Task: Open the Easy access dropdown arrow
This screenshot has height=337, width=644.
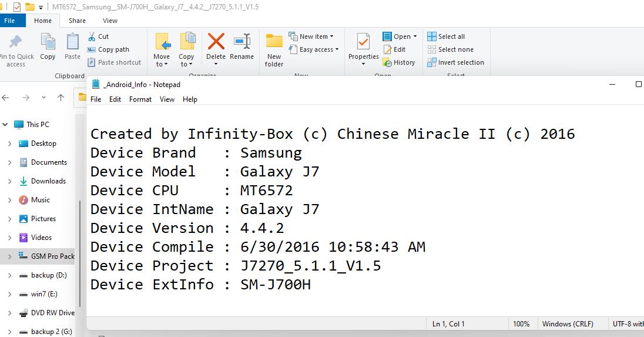Action: coord(337,50)
